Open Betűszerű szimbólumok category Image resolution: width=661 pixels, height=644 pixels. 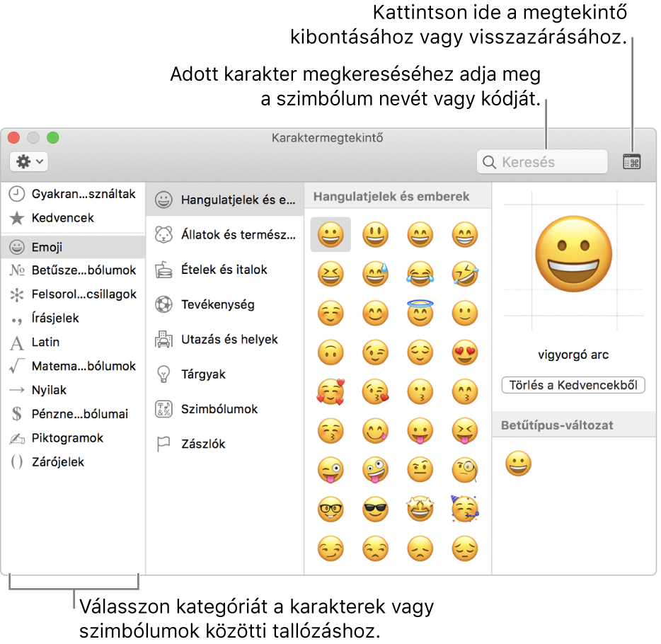click(72, 270)
